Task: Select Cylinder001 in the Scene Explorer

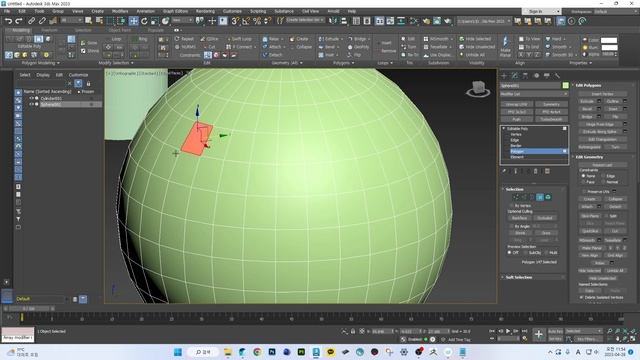Action: [51, 98]
